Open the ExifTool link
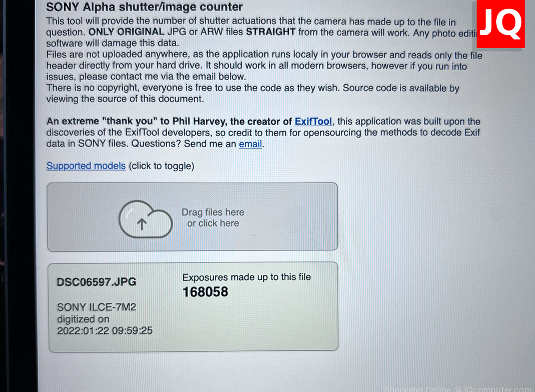The height and width of the screenshot is (392, 535). pyautogui.click(x=313, y=122)
